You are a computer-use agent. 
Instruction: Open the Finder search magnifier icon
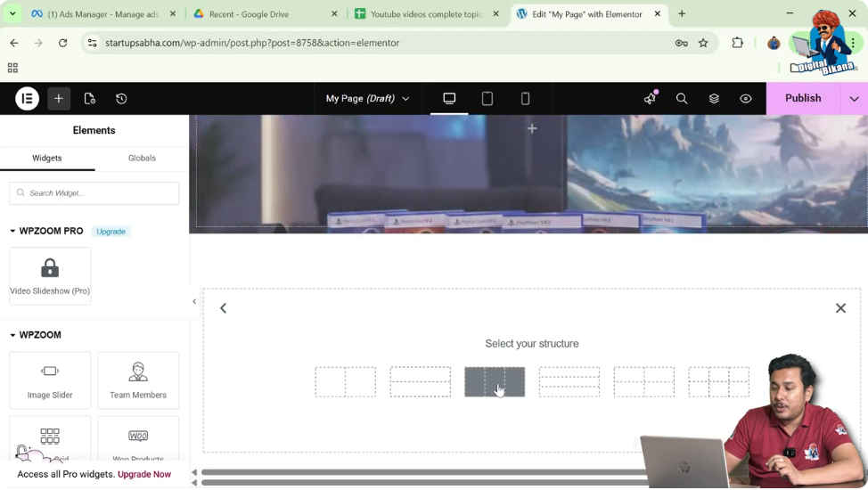click(x=682, y=99)
